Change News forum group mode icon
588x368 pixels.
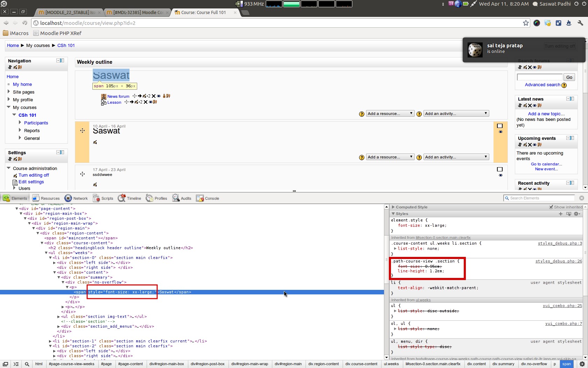coord(164,96)
